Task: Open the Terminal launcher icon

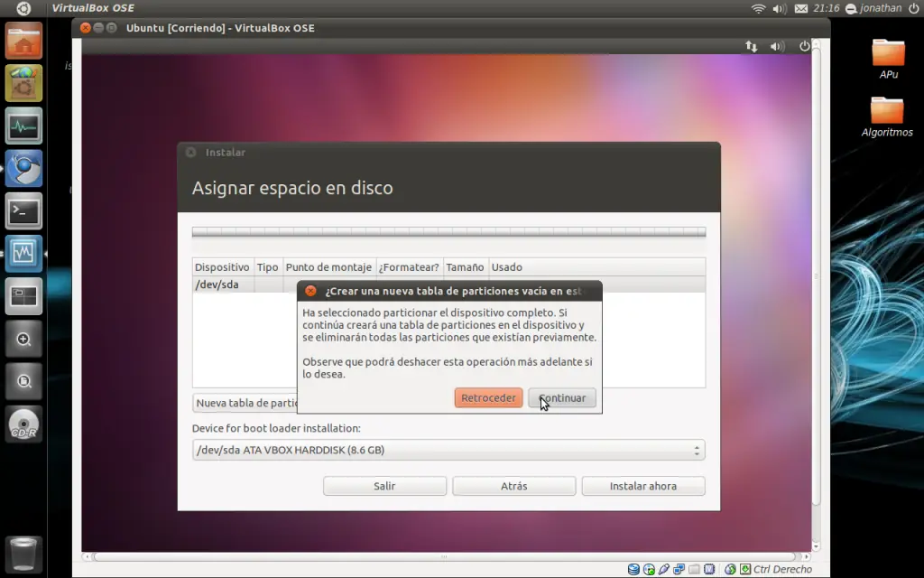Action: click(23, 210)
